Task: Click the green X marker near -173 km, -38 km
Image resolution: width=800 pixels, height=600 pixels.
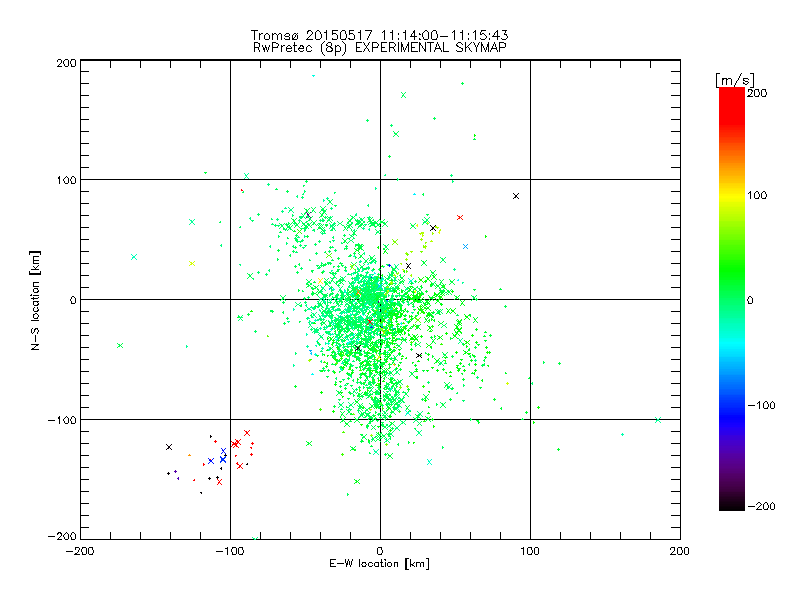Action: point(120,346)
